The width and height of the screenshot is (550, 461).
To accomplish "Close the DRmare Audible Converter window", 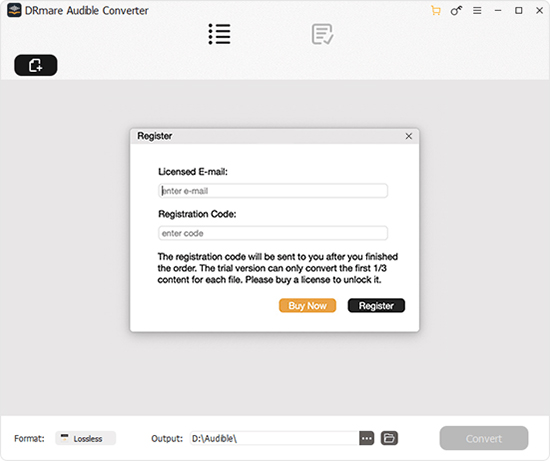I will pos(539,11).
